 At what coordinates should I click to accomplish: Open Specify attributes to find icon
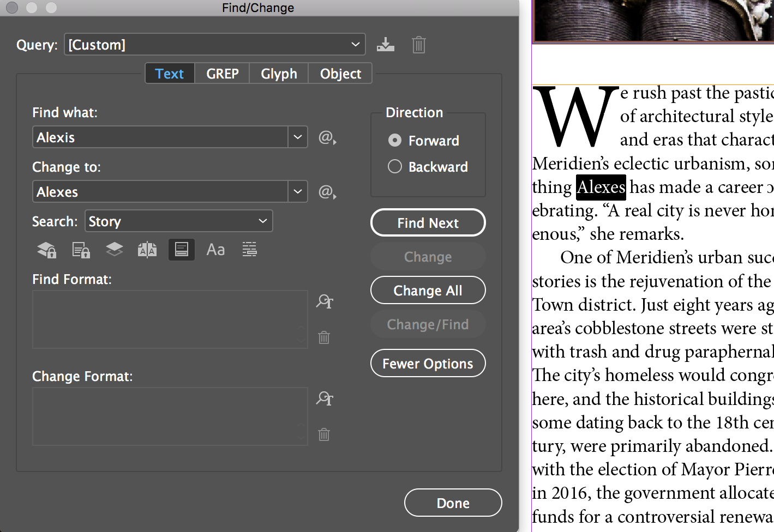(x=325, y=301)
